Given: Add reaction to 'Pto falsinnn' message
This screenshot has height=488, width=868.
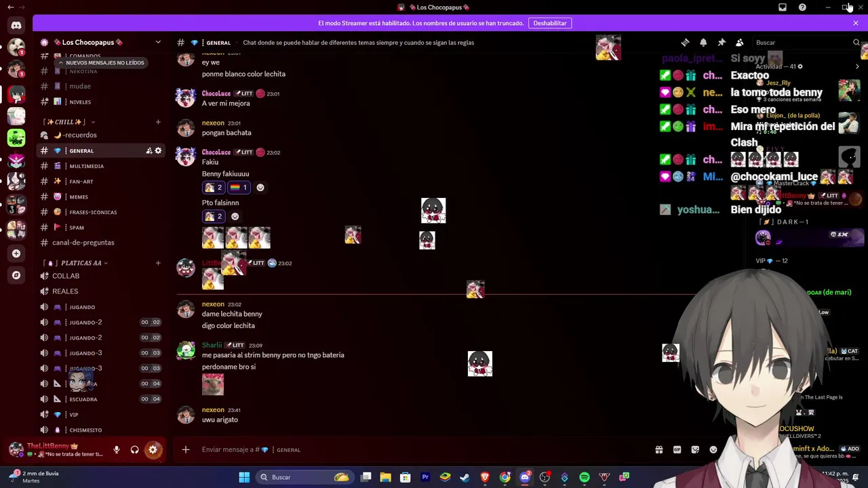Looking at the screenshot, I should tap(235, 216).
